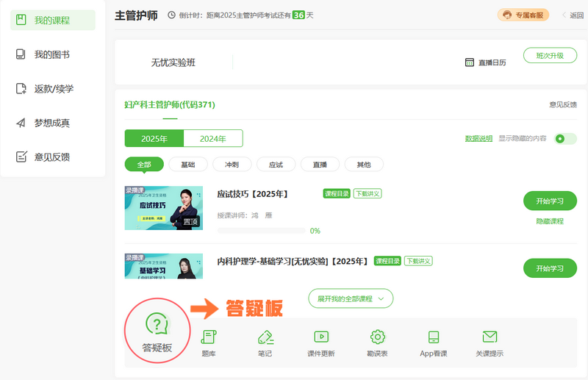
Task: Select the 基础 filter pill
Action: pyautogui.click(x=187, y=165)
